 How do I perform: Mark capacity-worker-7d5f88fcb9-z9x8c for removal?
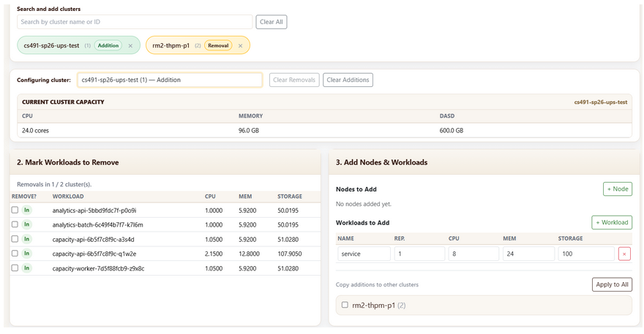[15, 268]
